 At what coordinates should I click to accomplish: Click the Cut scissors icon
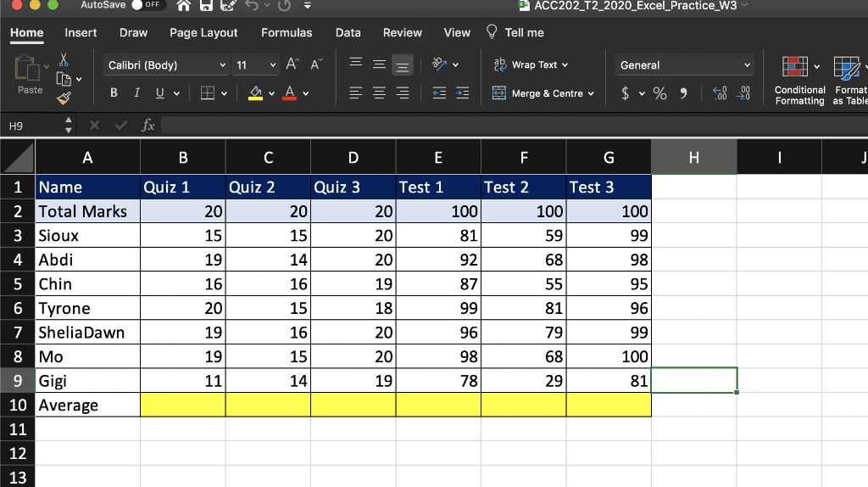[x=64, y=59]
